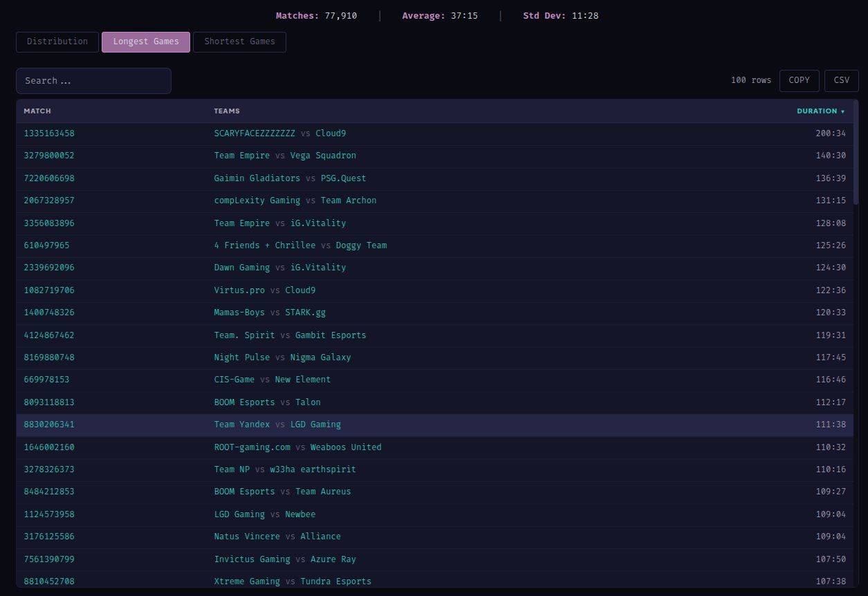Viewport: 868px width, 596px height.
Task: Click Newbee team link
Action: click(x=300, y=514)
